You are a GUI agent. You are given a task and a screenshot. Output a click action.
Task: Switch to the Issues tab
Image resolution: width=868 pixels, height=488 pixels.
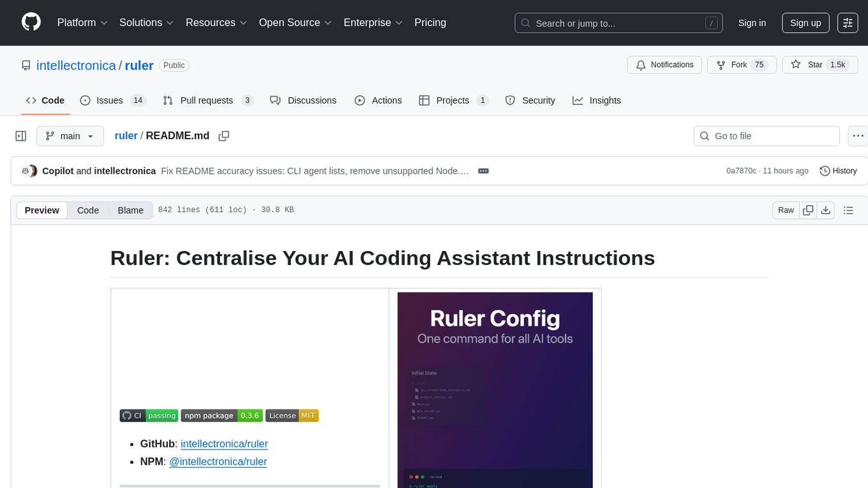point(113,100)
